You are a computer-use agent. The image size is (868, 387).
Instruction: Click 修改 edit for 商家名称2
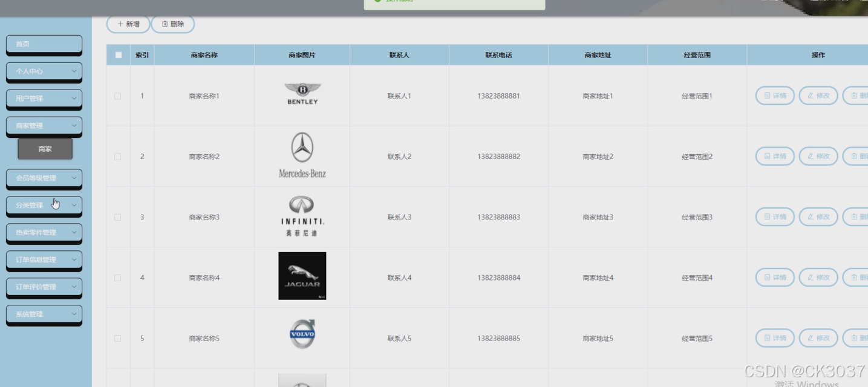tap(818, 156)
